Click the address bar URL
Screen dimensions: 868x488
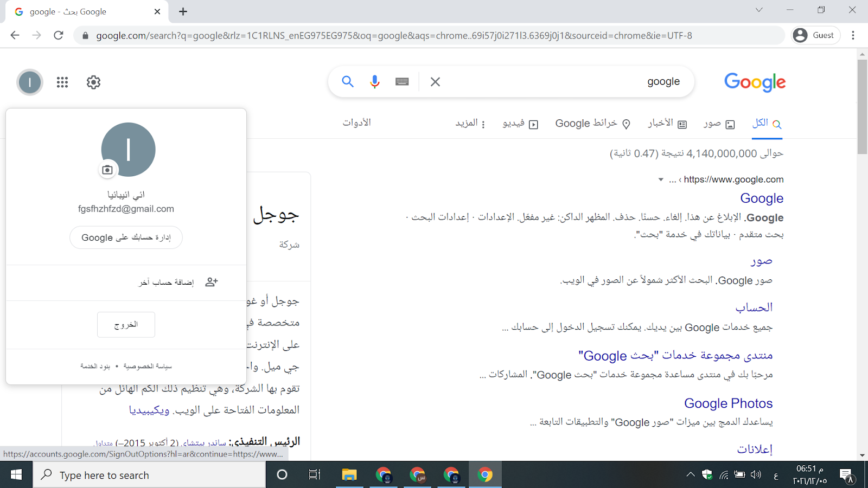(x=394, y=35)
